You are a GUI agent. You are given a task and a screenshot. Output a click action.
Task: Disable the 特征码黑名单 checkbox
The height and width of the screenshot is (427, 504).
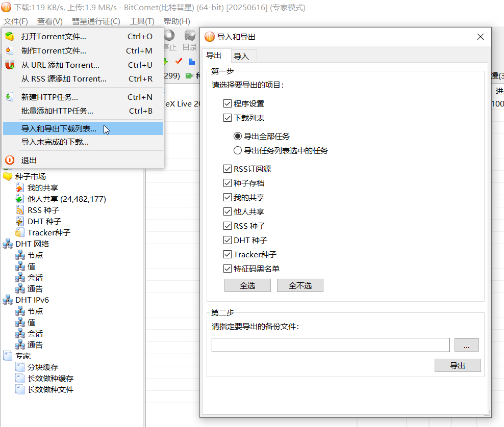click(x=228, y=269)
